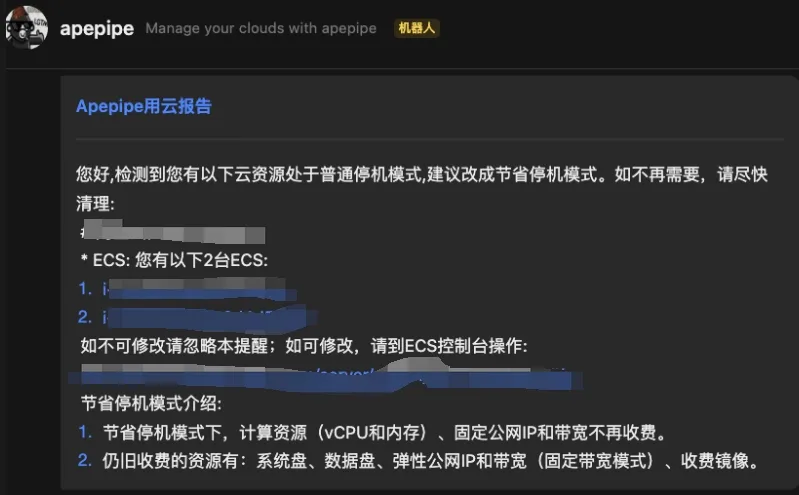Click the blue number 1 before first ECS
Viewport: 799px width, 495px height.
pyautogui.click(x=85, y=289)
